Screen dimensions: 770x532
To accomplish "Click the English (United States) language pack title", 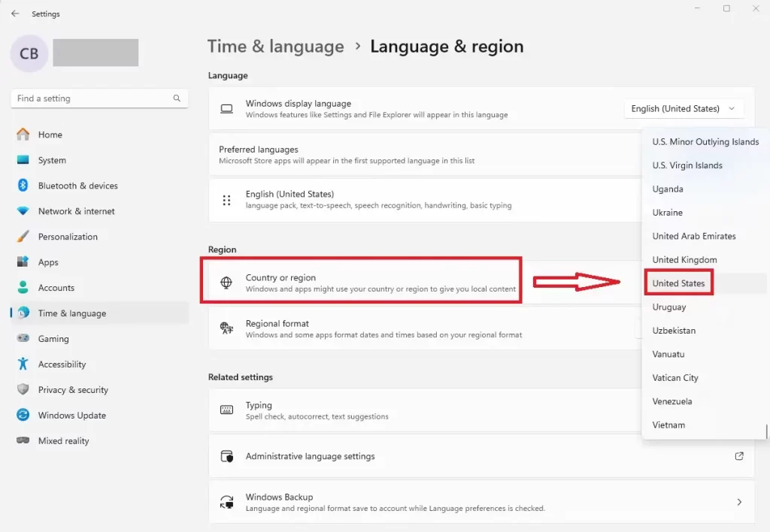I will [x=290, y=194].
